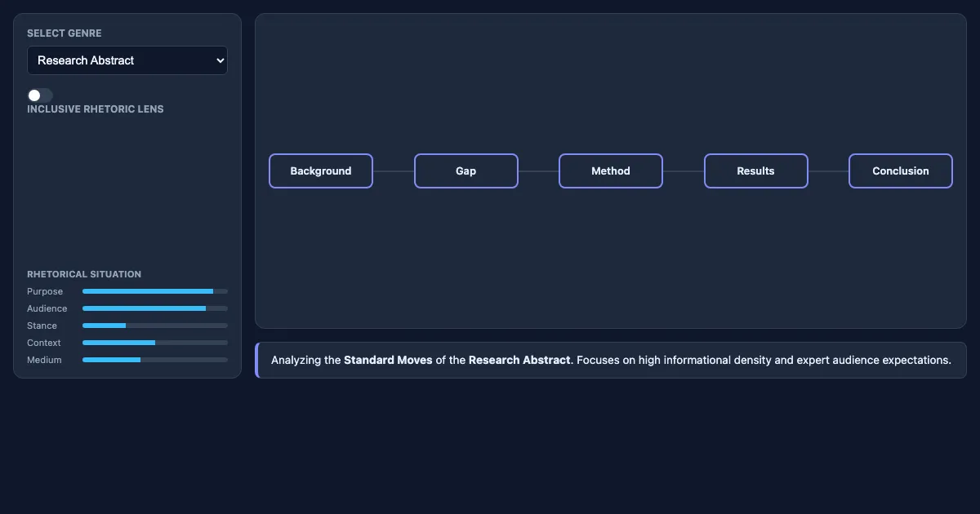Click the "INCLUSIVE RHETORIC LENS" label
This screenshot has height=514, width=980.
coord(96,109)
